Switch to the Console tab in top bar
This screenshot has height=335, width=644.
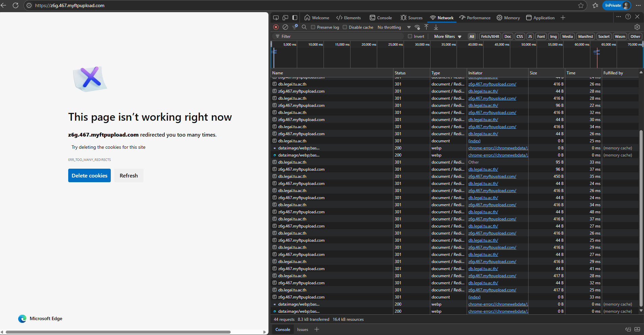pyautogui.click(x=381, y=18)
